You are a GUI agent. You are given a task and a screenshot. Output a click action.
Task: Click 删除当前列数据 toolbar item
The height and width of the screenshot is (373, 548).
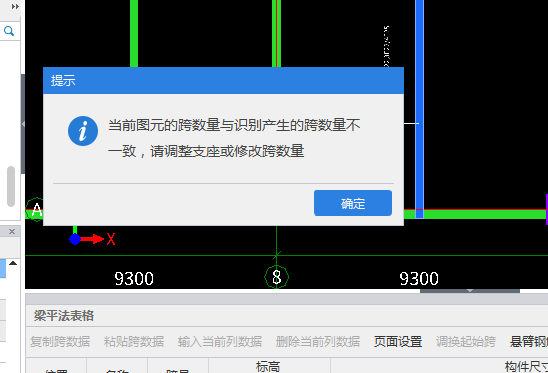(x=318, y=342)
